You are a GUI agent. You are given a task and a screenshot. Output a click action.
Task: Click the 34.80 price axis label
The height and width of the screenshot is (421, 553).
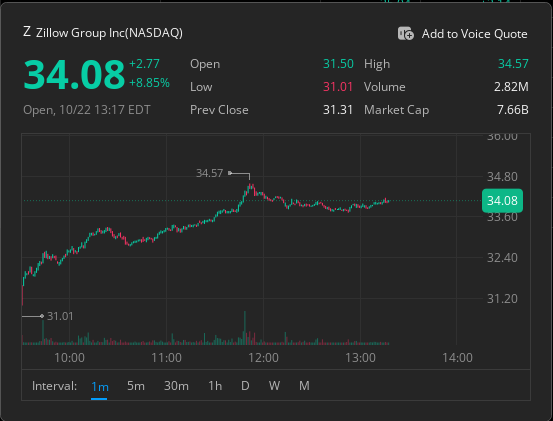click(x=502, y=177)
